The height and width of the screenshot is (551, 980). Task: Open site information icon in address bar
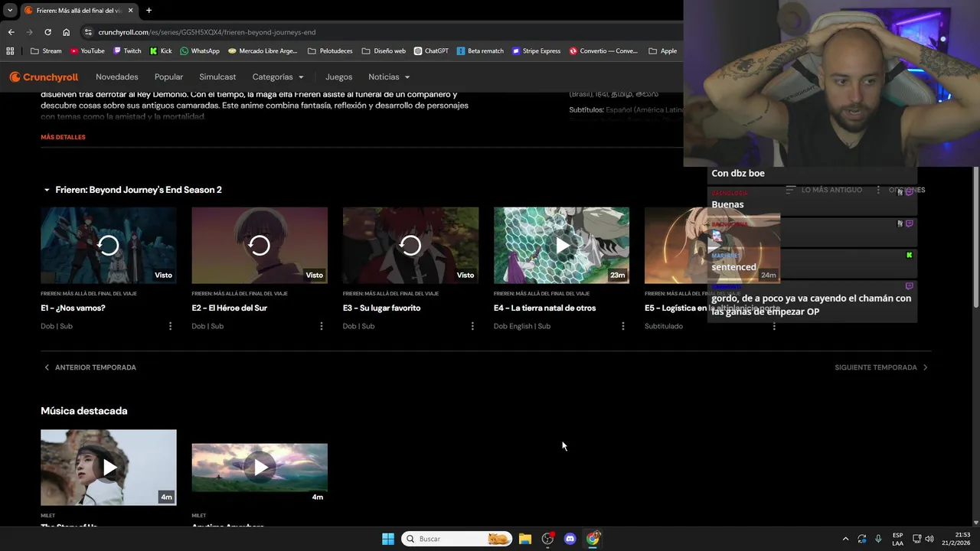(x=88, y=32)
